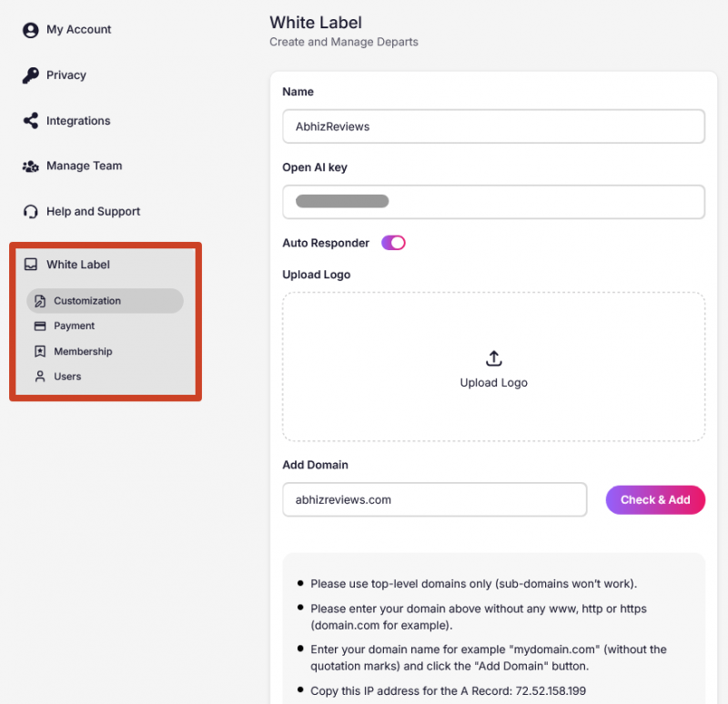The image size is (728, 704).
Task: Open the Payment submenu item
Action: (75, 327)
